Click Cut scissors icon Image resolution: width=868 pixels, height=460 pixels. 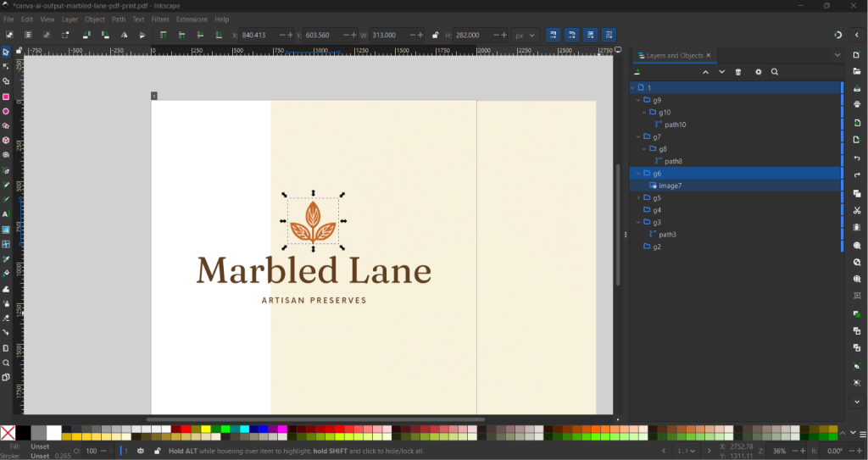(x=857, y=210)
